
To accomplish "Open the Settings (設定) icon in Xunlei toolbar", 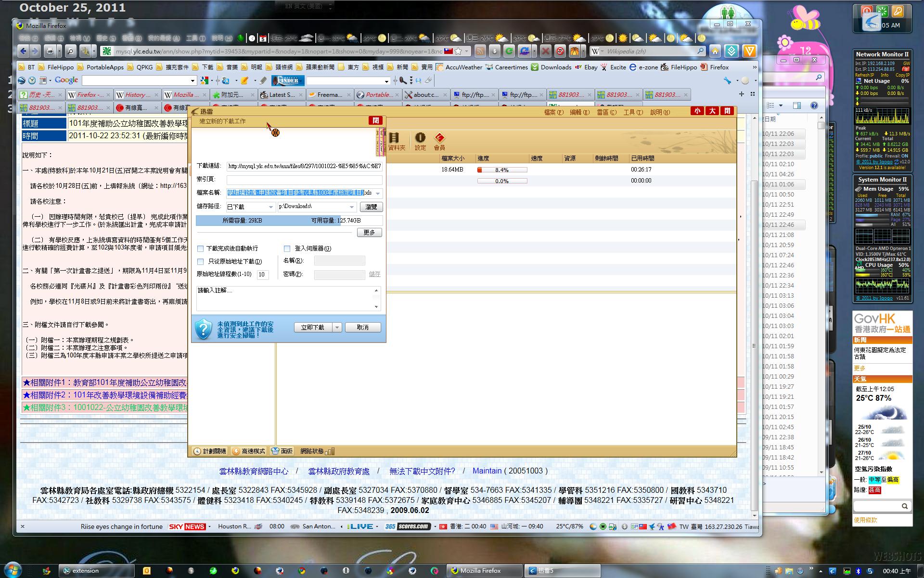I will 420,141.
